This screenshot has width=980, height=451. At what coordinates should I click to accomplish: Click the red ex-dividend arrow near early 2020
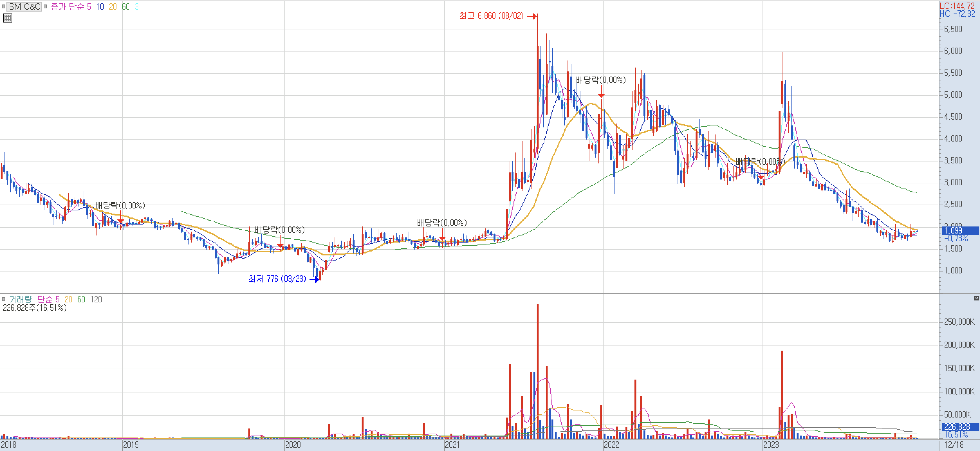tap(280, 244)
